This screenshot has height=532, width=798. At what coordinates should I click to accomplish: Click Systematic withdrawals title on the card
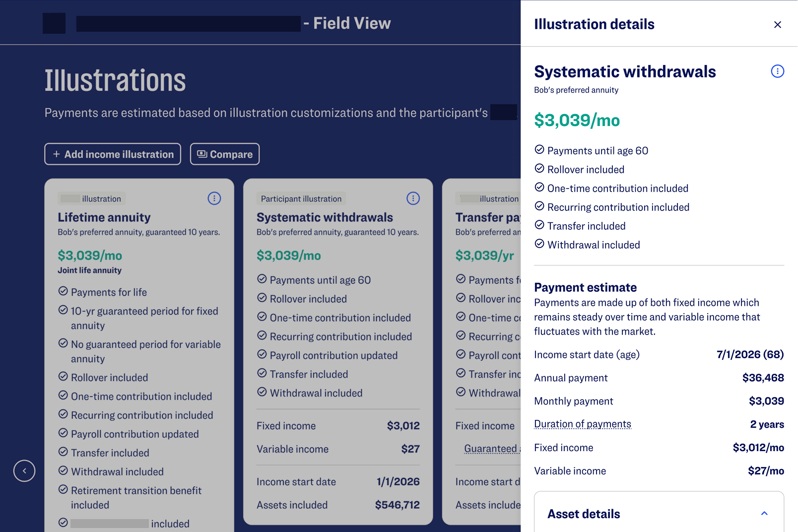pos(325,217)
